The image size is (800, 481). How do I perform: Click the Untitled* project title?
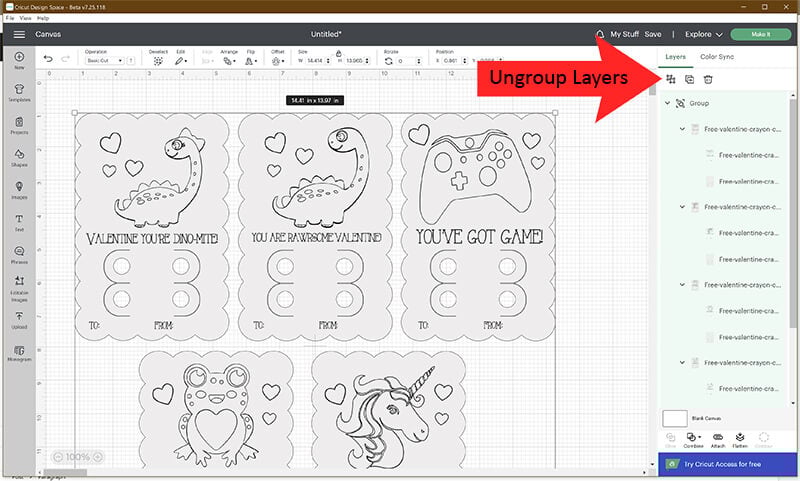[x=326, y=34]
